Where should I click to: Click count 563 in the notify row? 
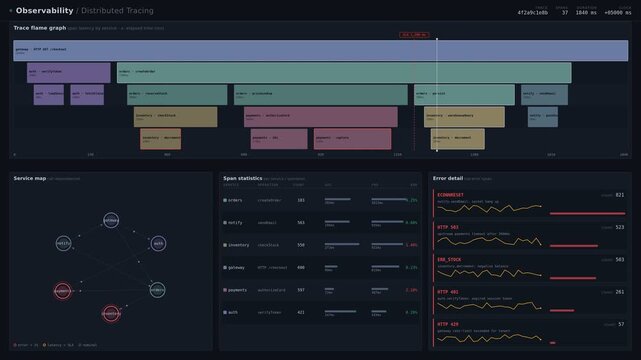(x=301, y=223)
